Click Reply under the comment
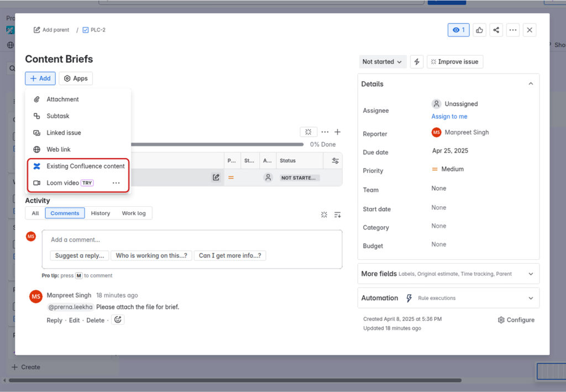Image resolution: width=566 pixels, height=392 pixels. point(55,320)
